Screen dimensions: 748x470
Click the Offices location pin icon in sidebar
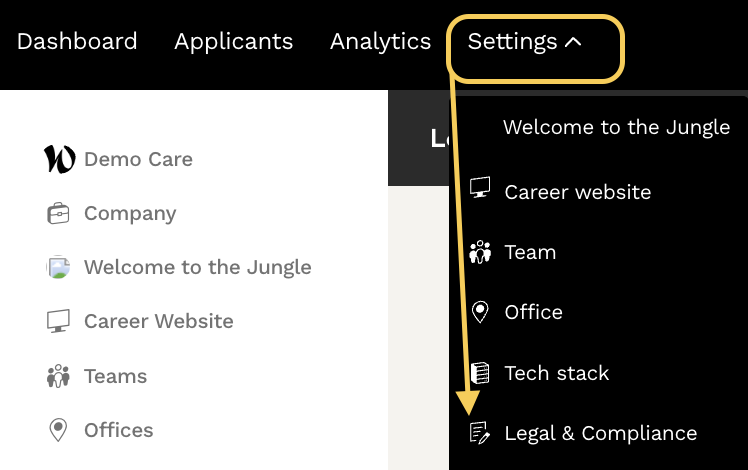tap(58, 430)
